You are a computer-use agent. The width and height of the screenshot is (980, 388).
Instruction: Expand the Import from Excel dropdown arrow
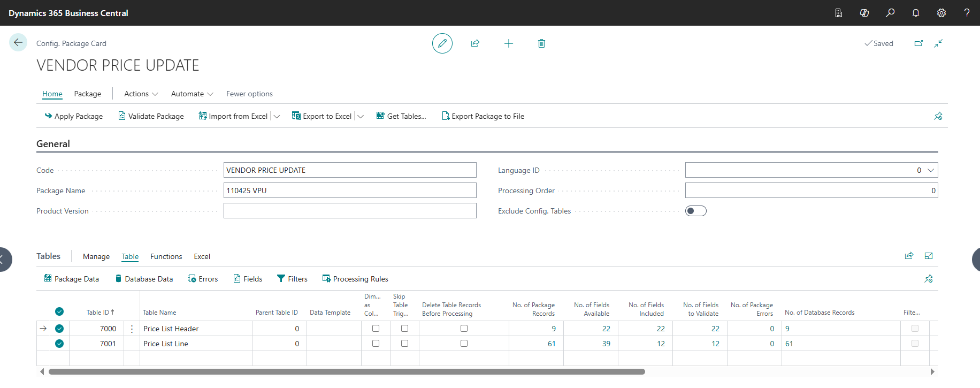tap(277, 117)
